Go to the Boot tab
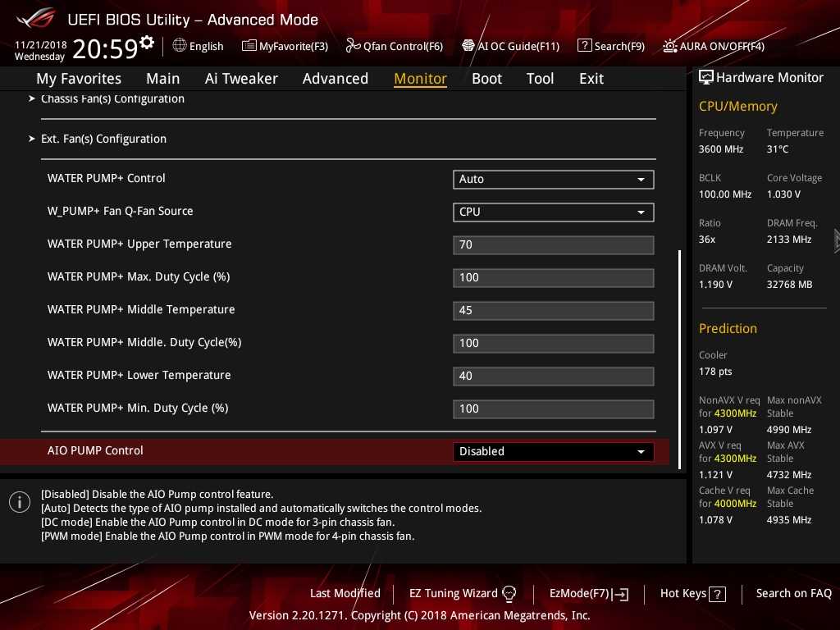This screenshot has width=840, height=630. [x=486, y=79]
